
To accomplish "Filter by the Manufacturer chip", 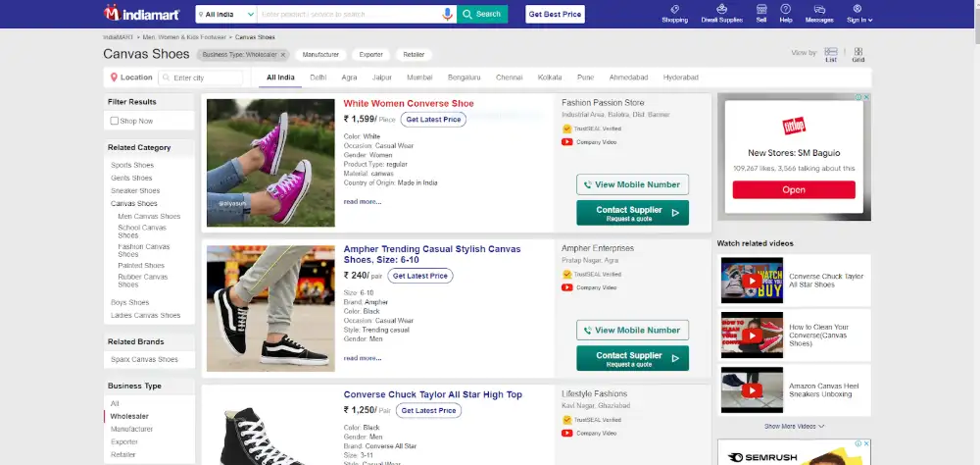I will [320, 55].
